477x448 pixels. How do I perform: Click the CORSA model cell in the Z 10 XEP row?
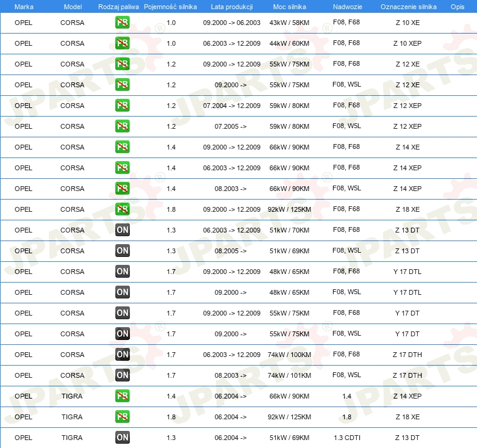73,43
